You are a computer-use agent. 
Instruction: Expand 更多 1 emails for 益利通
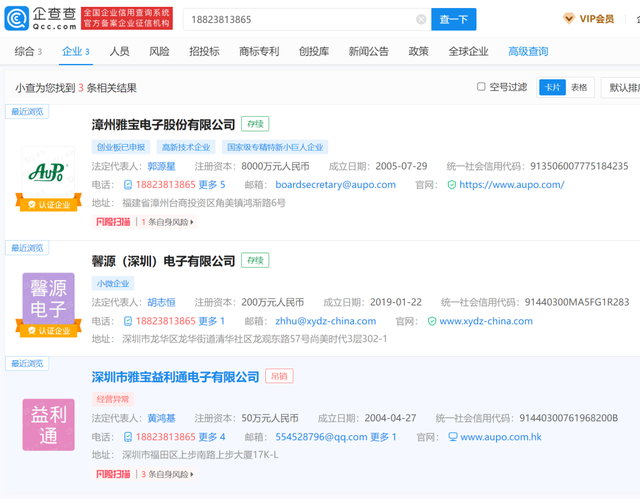[383, 437]
